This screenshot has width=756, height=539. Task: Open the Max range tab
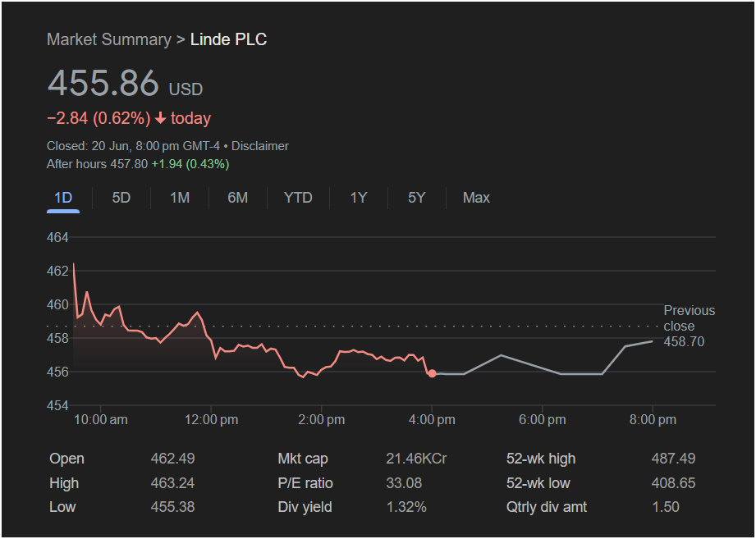pos(476,198)
